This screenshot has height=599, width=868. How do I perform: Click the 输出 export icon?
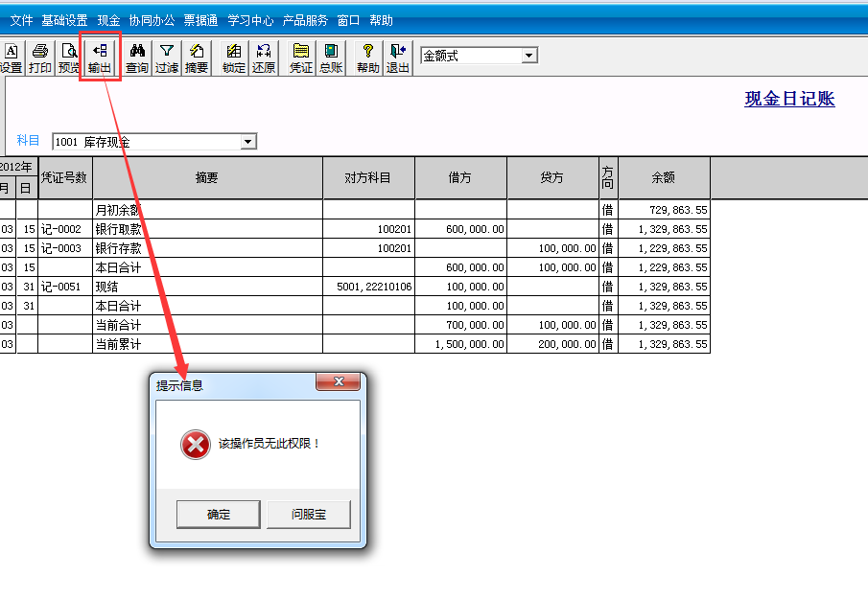click(x=100, y=58)
